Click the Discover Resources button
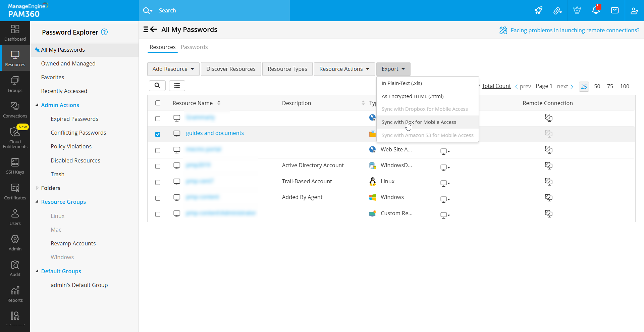 [x=231, y=69]
